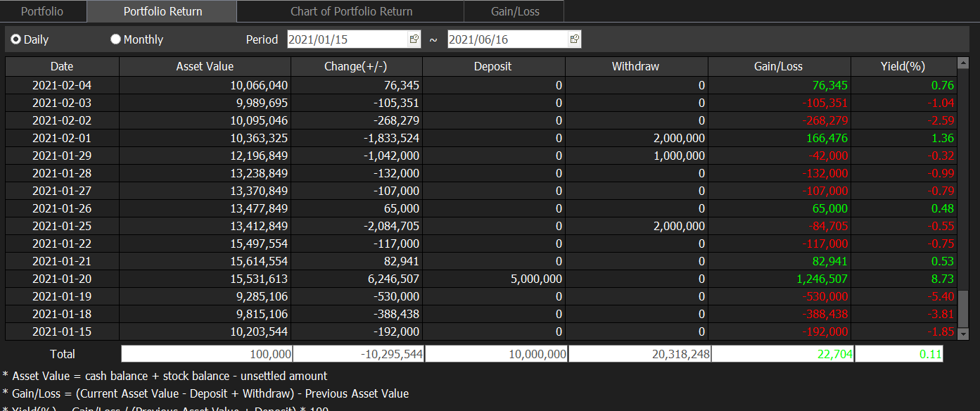Click the end date field 2021/06/16

[x=507, y=39]
